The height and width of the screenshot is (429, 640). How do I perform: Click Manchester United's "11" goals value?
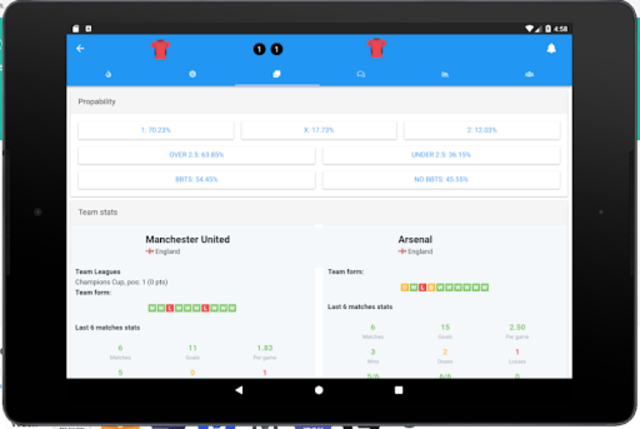193,348
